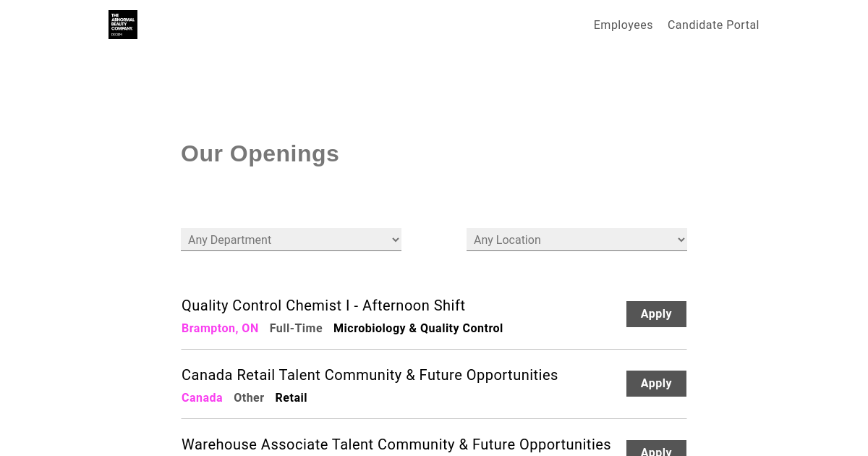Open Warehouse Associate Talent Community job title
Image resolution: width=868 pixels, height=456 pixels.
click(396, 444)
